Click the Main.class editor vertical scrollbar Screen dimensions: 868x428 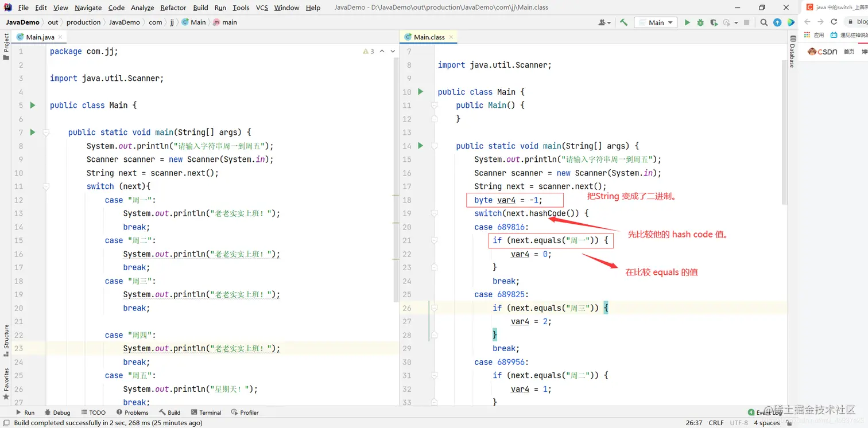[784, 132]
